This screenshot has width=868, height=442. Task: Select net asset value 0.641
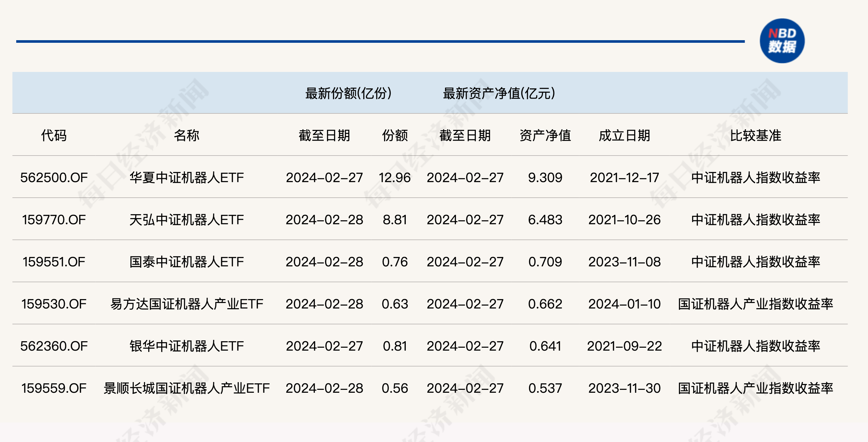point(545,346)
